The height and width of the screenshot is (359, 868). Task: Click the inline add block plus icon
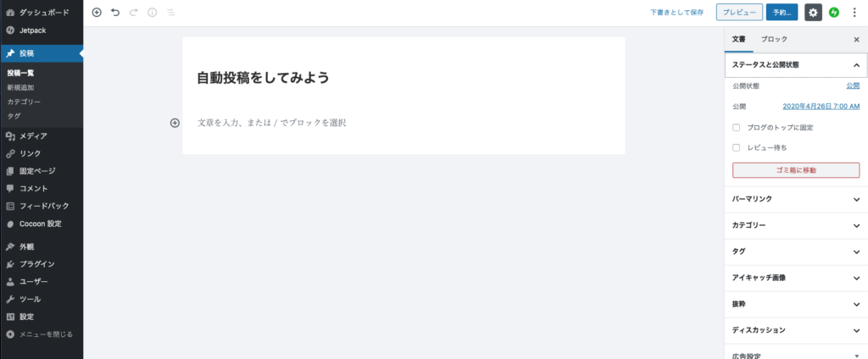click(x=175, y=123)
